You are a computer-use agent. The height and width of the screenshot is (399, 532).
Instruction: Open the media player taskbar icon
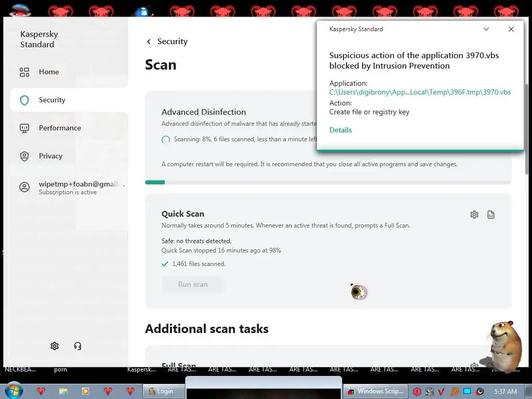pos(86,391)
